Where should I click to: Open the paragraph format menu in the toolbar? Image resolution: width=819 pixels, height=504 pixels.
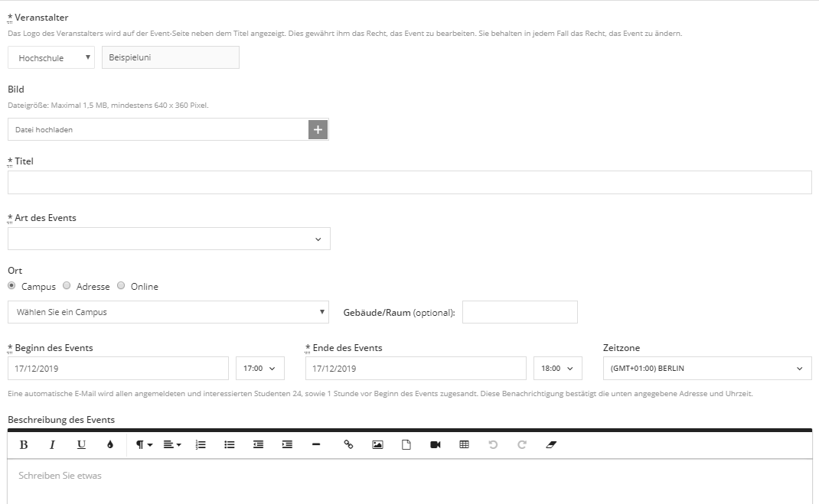click(144, 444)
